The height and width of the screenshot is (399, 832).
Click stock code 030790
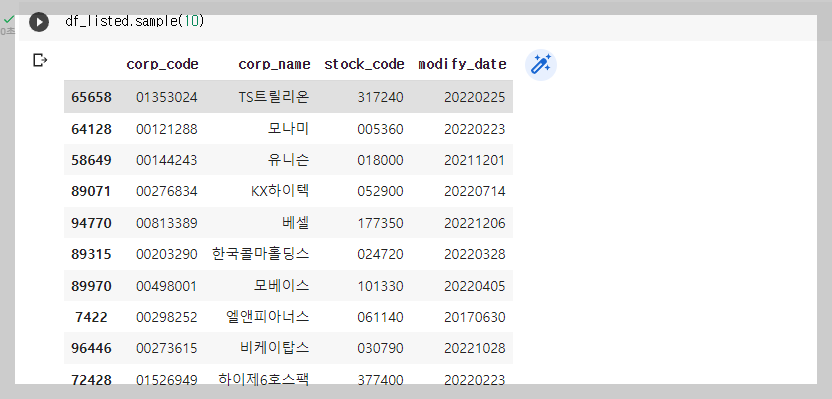(x=380, y=348)
